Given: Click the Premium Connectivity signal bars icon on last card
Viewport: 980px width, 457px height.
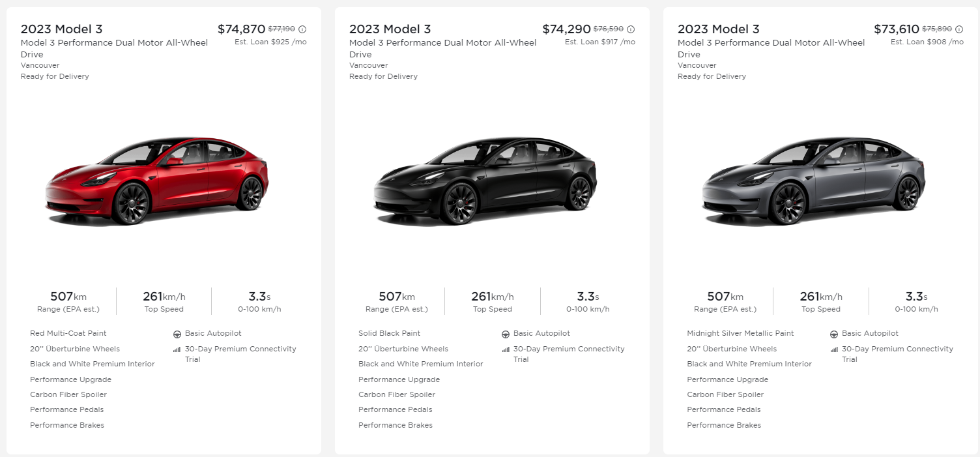Looking at the screenshot, I should [833, 349].
